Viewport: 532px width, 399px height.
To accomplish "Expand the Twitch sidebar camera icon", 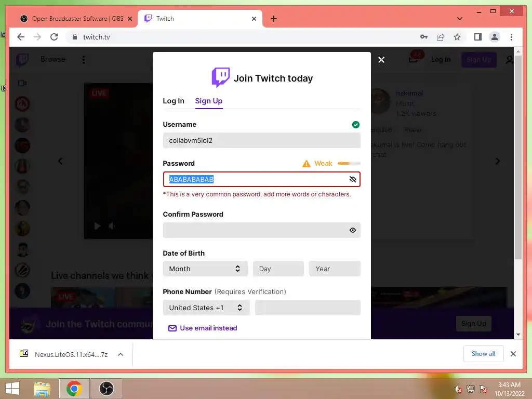I will point(22,83).
